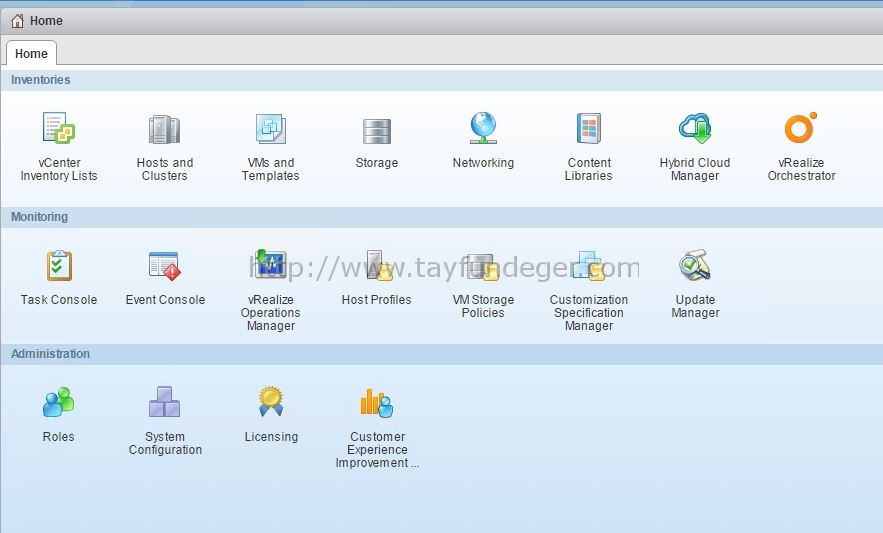The image size is (883, 533).
Task: Click the Task Console text label
Action: 59,300
